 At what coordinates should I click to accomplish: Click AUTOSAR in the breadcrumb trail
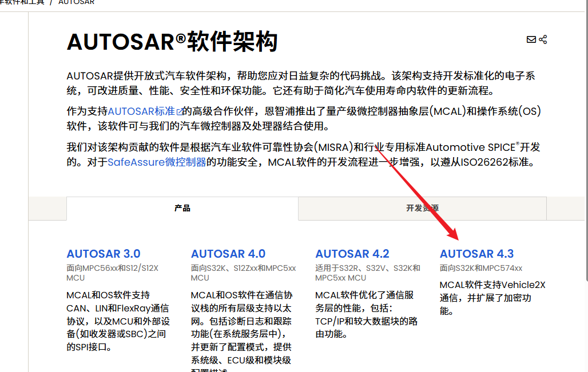click(76, 2)
